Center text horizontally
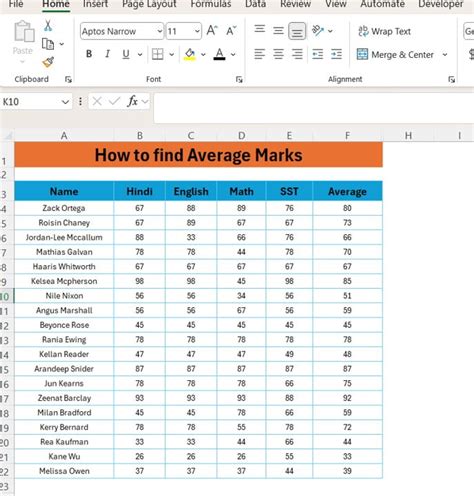The image size is (474, 496). coord(278,54)
